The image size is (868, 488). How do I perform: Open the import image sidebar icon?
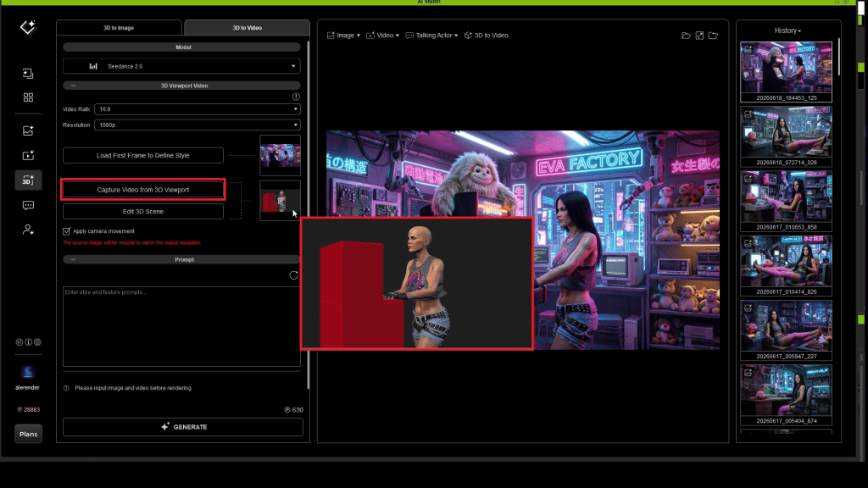click(x=28, y=74)
